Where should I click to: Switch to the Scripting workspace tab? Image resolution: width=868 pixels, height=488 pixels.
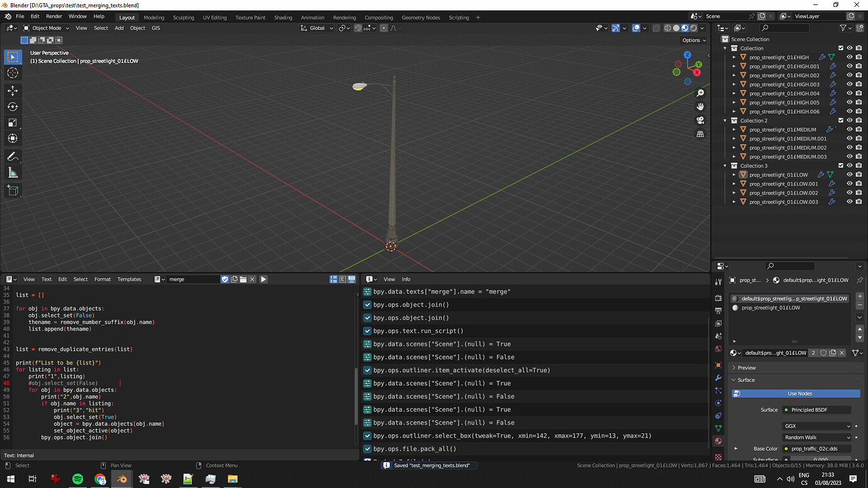[x=459, y=18]
